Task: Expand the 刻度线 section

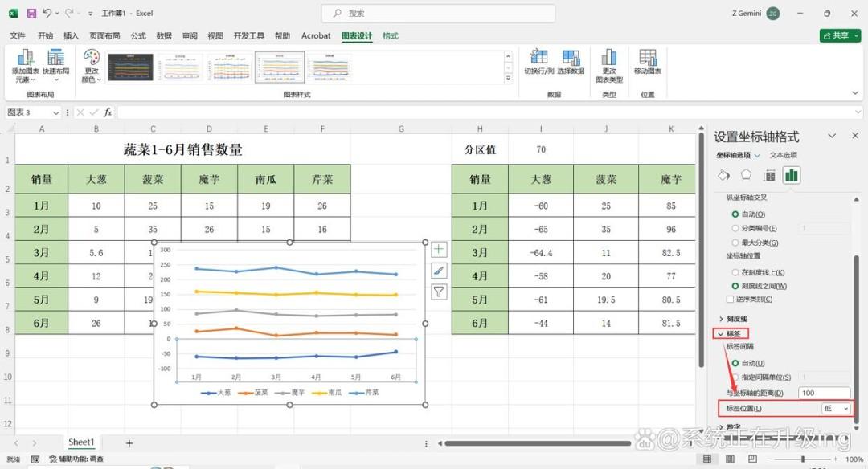Action: click(x=733, y=319)
